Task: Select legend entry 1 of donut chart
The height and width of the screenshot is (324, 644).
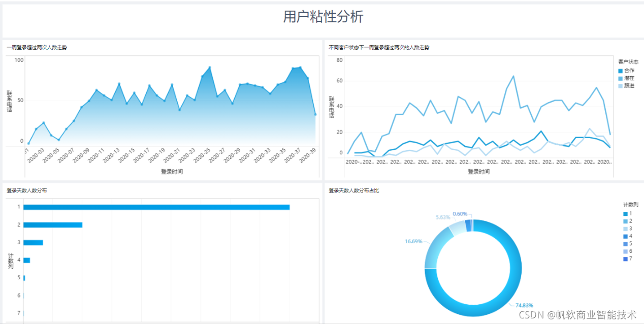Action: point(628,214)
